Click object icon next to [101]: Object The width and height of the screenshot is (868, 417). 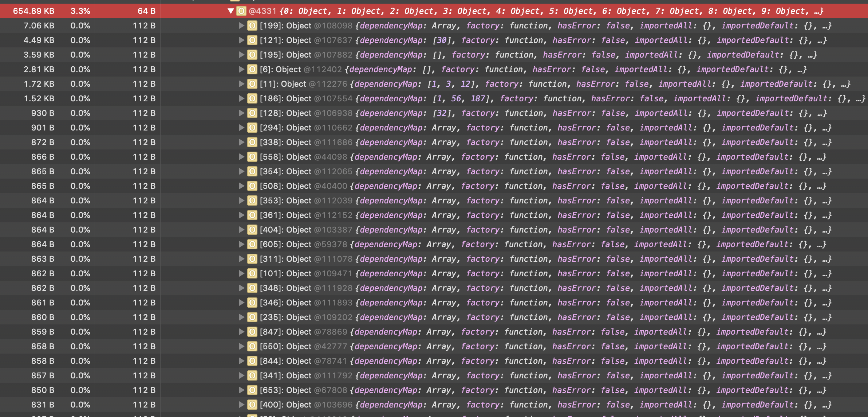coord(252,273)
